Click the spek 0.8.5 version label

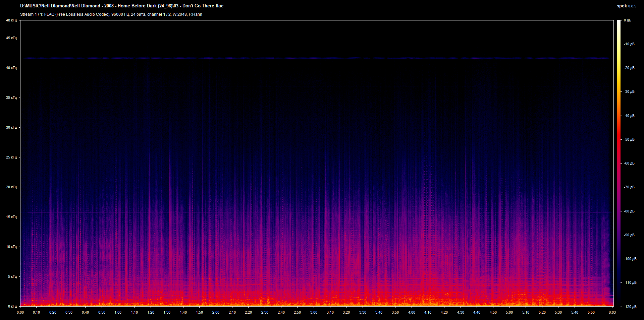click(626, 6)
